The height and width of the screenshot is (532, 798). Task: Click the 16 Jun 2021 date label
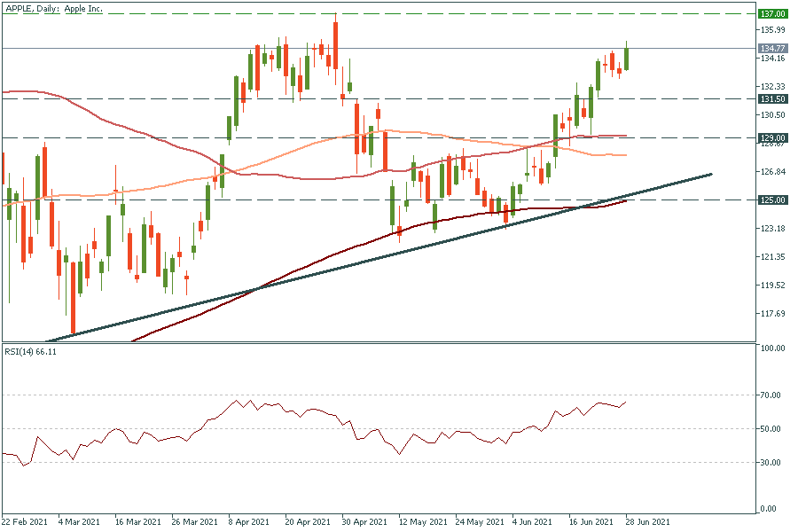coord(591,522)
